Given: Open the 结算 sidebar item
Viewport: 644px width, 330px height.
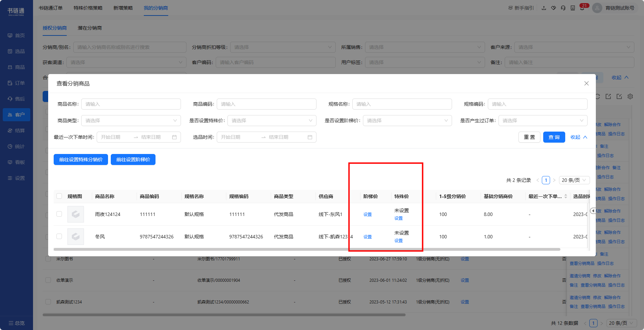Looking at the screenshot, I should (x=16, y=131).
